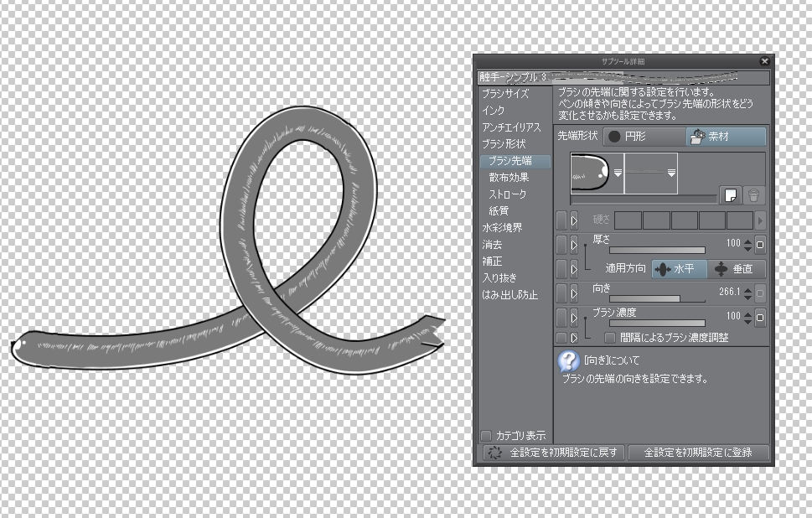
Task: Select the first tentacle brush tip thumbnail
Action: click(x=597, y=174)
